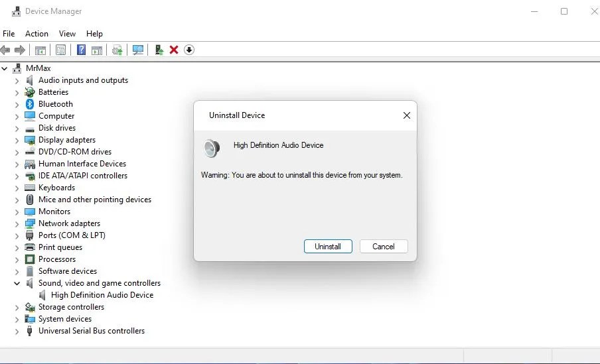Open the Help menu
The image size is (600, 364).
pyautogui.click(x=94, y=34)
